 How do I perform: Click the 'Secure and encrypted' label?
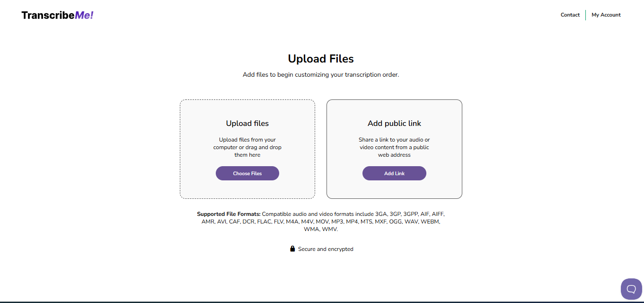pos(326,249)
